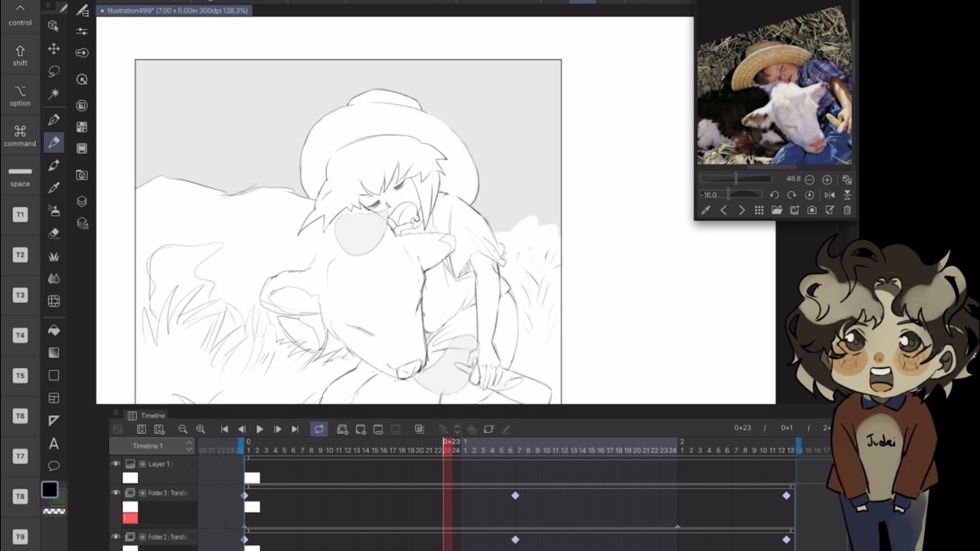
Task: Click the transparent color checkered swatch
Action: coord(54,511)
